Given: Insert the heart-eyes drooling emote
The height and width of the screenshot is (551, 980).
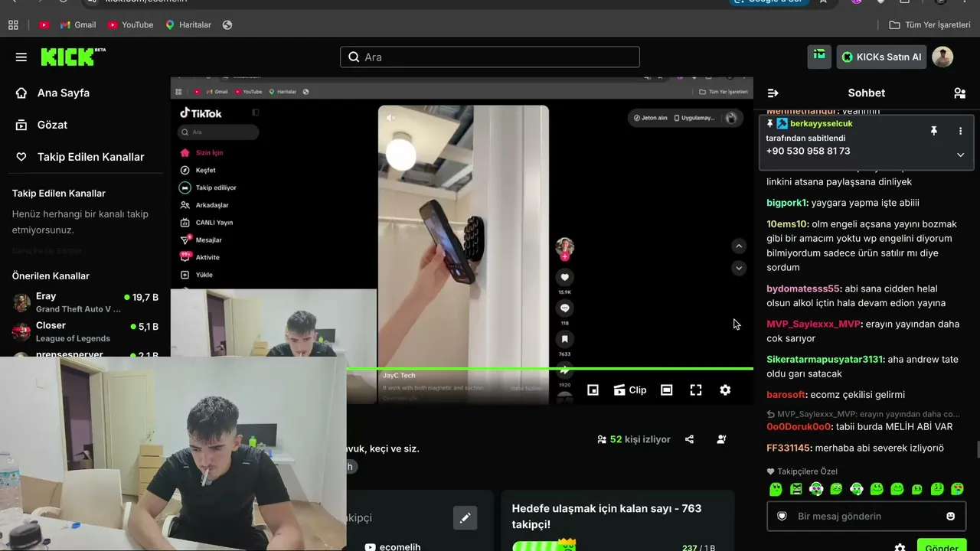Looking at the screenshot, I should pos(957,489).
